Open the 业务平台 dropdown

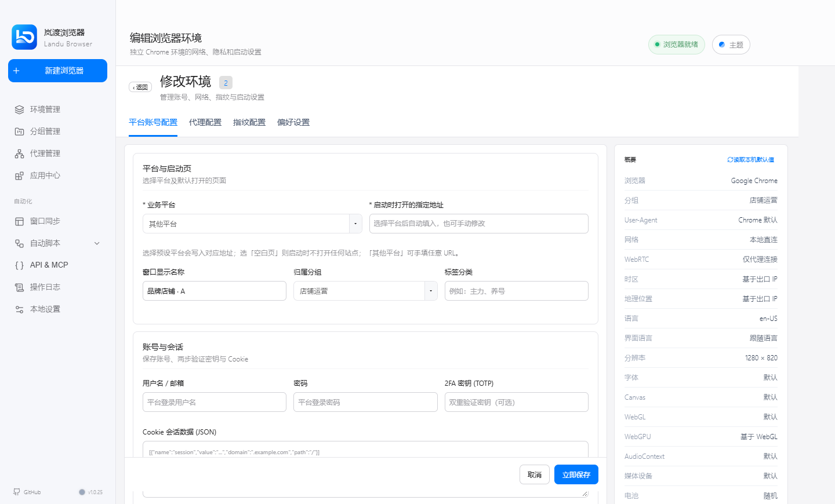coord(252,224)
